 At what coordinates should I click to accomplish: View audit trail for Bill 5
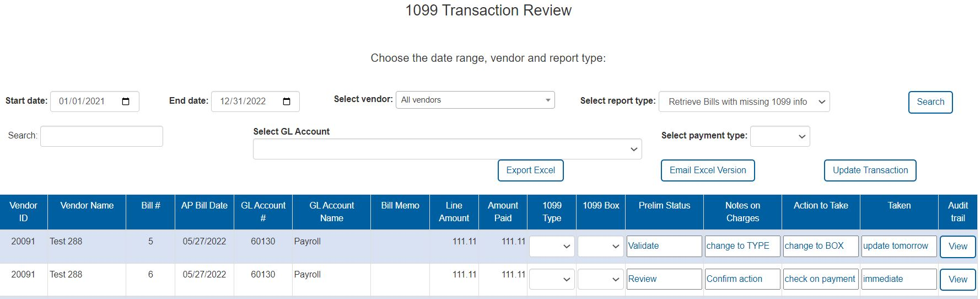pos(957,247)
